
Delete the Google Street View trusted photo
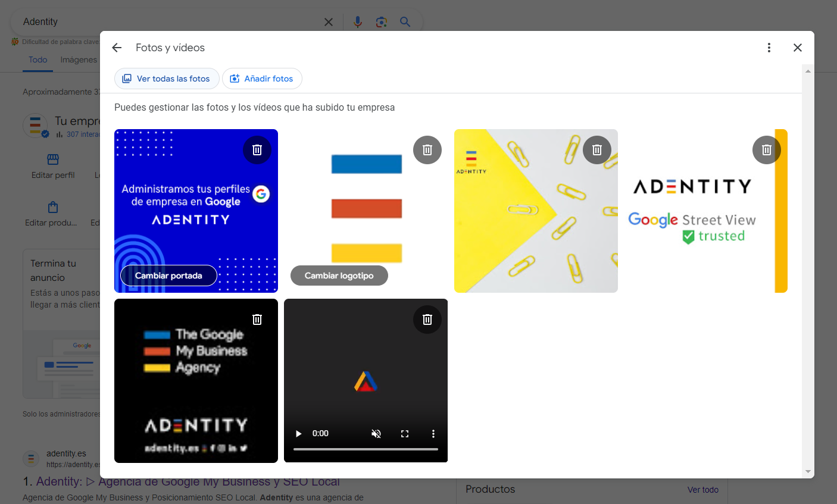pyautogui.click(x=767, y=150)
